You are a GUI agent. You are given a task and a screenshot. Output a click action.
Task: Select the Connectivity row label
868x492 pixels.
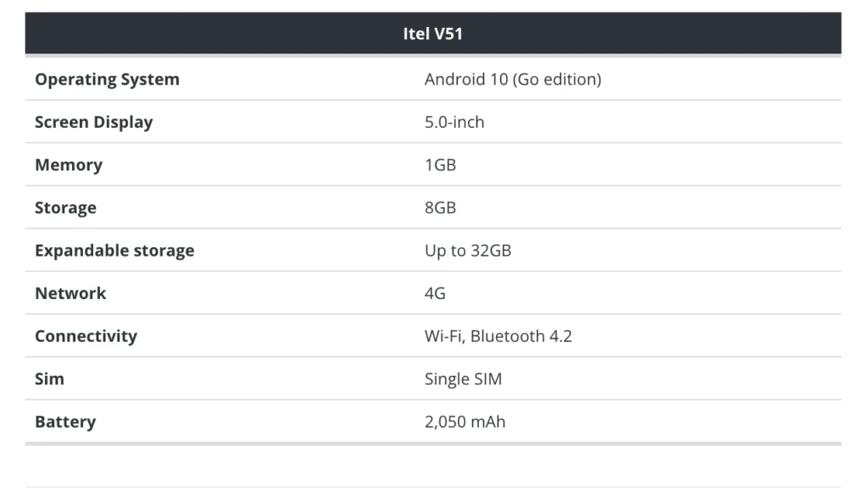(x=86, y=336)
